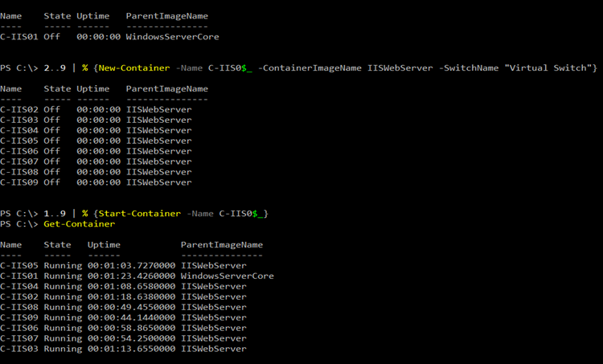Click the Get-Container command text
This screenshot has width=603, height=364.
(80, 224)
